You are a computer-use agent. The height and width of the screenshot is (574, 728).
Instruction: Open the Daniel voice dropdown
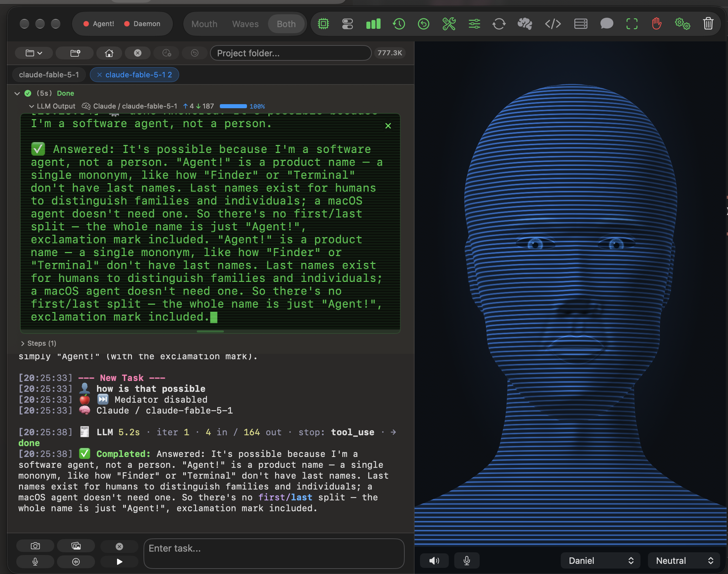(600, 560)
